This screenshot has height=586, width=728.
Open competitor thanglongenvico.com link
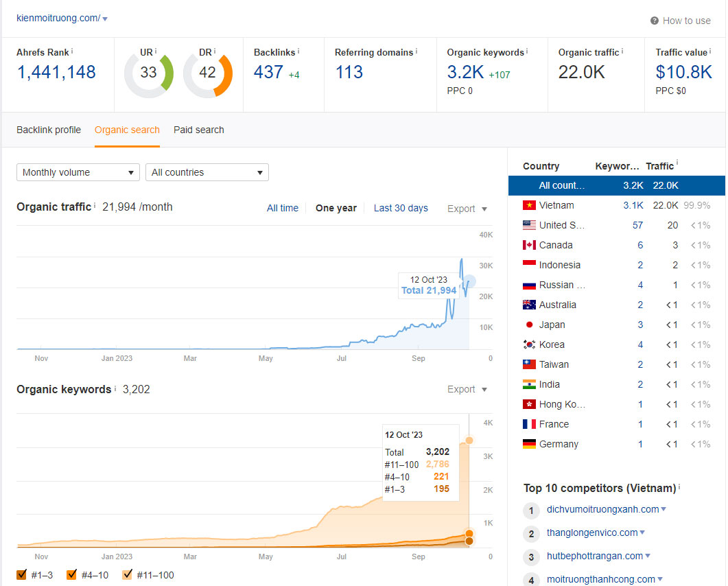(x=592, y=532)
